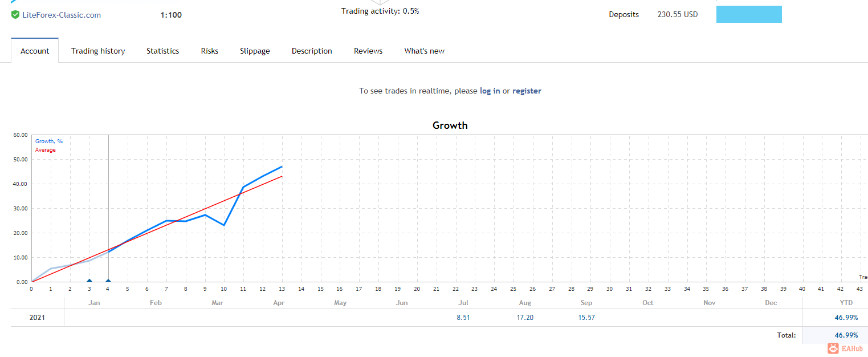Screen dimensions: 868x357
Task: Click the Growth, % legend label
Action: pyautogui.click(x=49, y=141)
